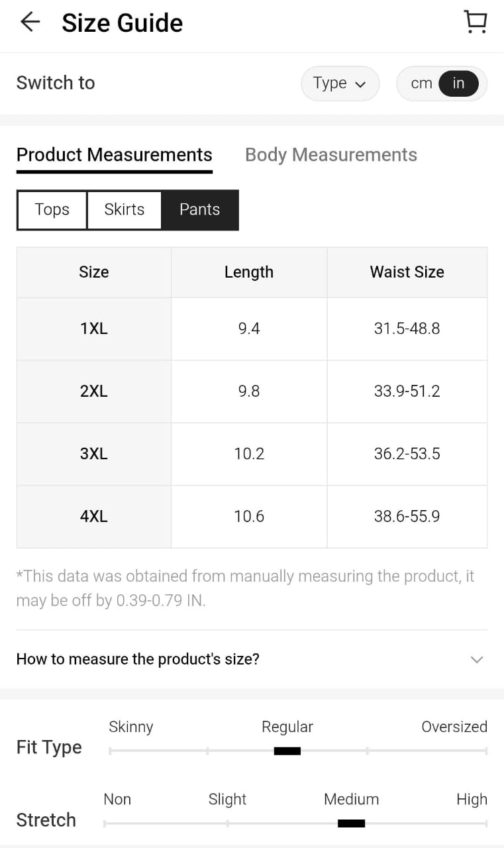Open the Type dropdown

340,83
